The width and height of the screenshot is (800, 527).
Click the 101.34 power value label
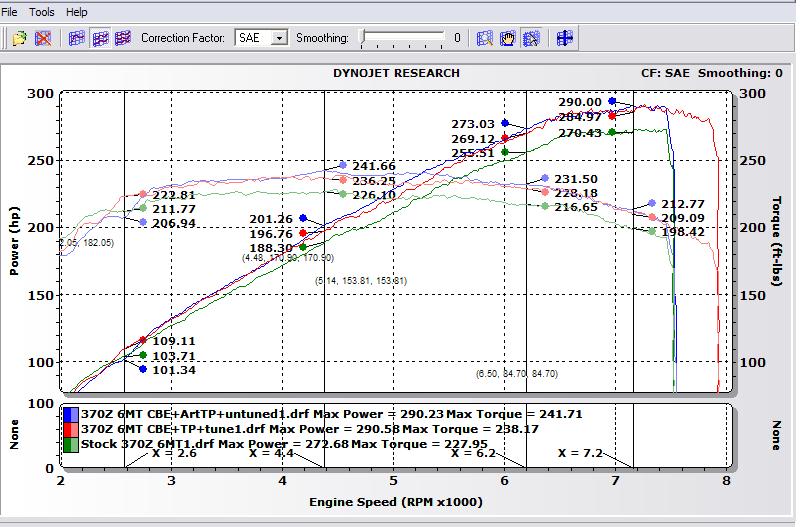pos(174,370)
